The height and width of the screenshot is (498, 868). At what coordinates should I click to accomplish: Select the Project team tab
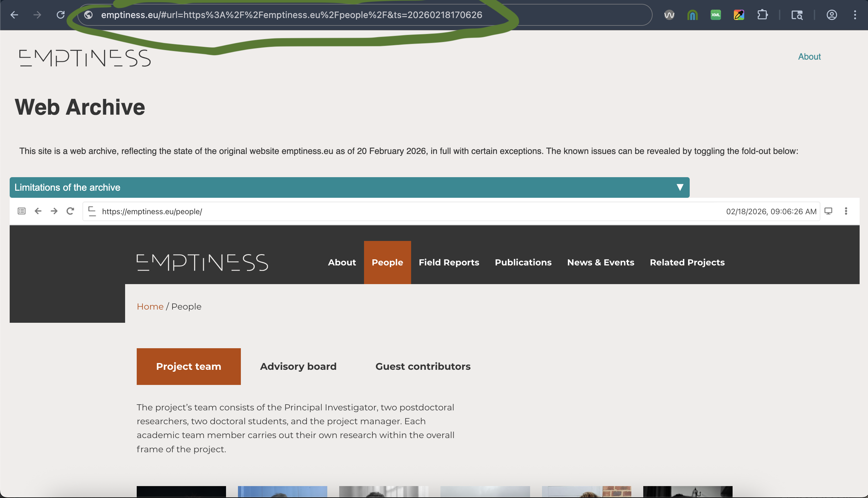coord(189,366)
